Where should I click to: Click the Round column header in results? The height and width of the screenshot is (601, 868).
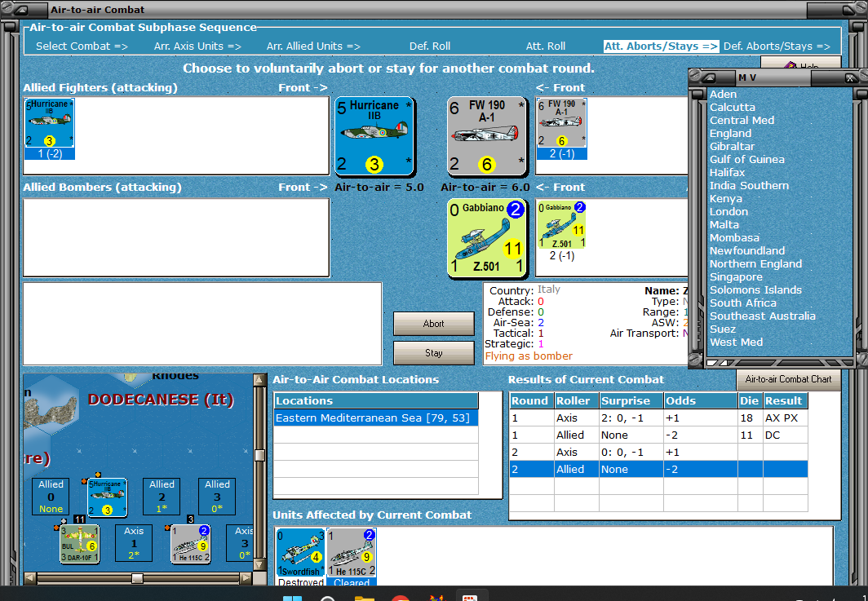point(531,400)
